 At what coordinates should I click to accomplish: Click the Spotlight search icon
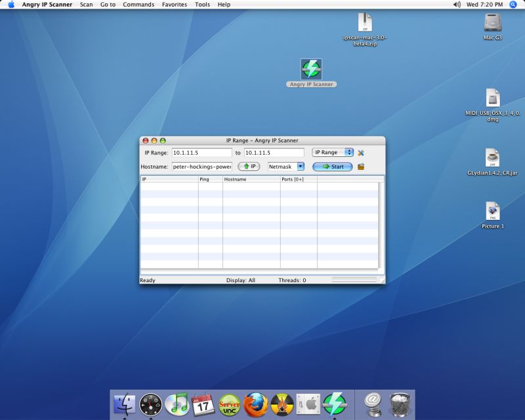coord(513,5)
